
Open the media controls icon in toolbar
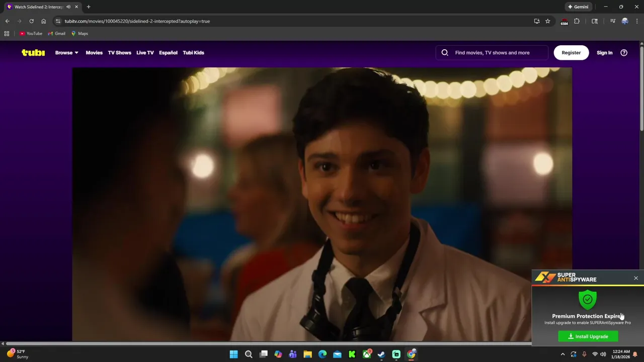(612, 21)
